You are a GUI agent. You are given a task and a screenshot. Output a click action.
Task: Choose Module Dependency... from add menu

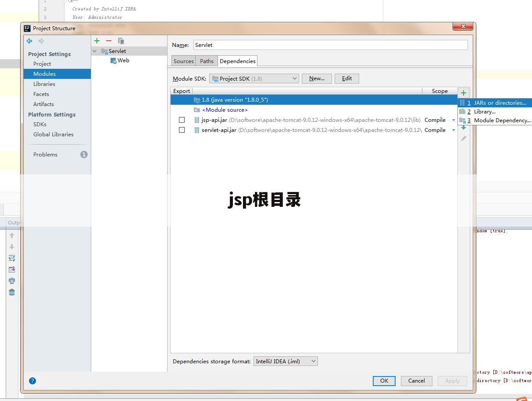[495, 120]
